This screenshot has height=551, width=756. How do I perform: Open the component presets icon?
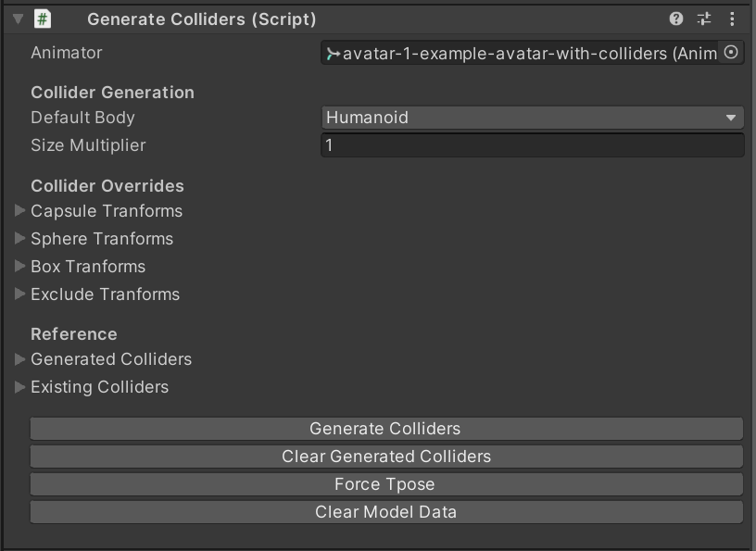pos(704,19)
